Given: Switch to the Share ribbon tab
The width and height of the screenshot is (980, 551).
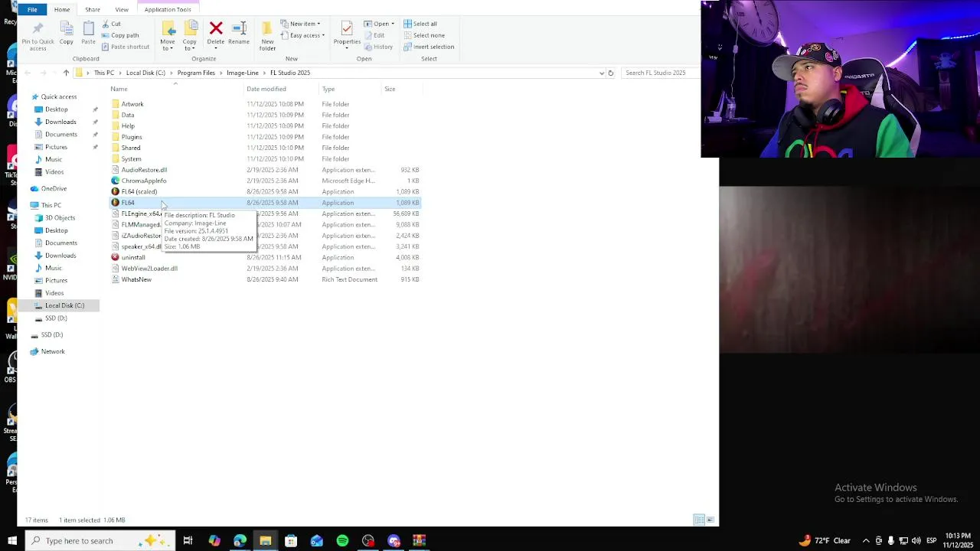Looking at the screenshot, I should pos(92,9).
